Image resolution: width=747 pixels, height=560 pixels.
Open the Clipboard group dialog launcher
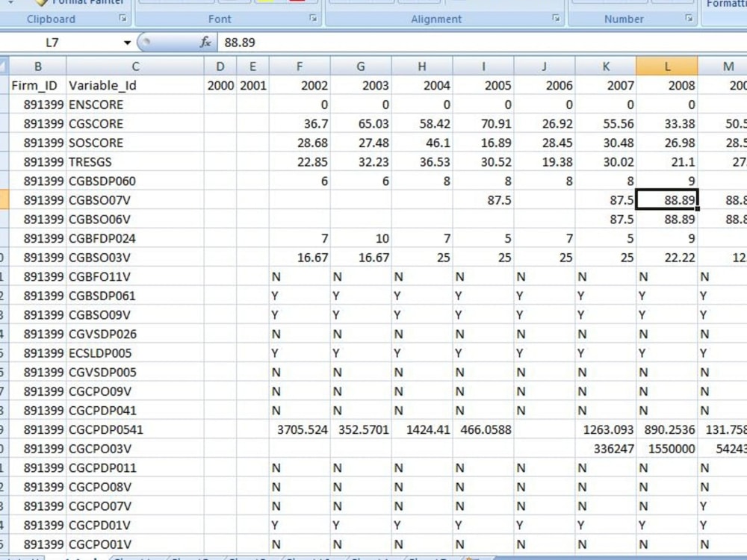pos(123,19)
